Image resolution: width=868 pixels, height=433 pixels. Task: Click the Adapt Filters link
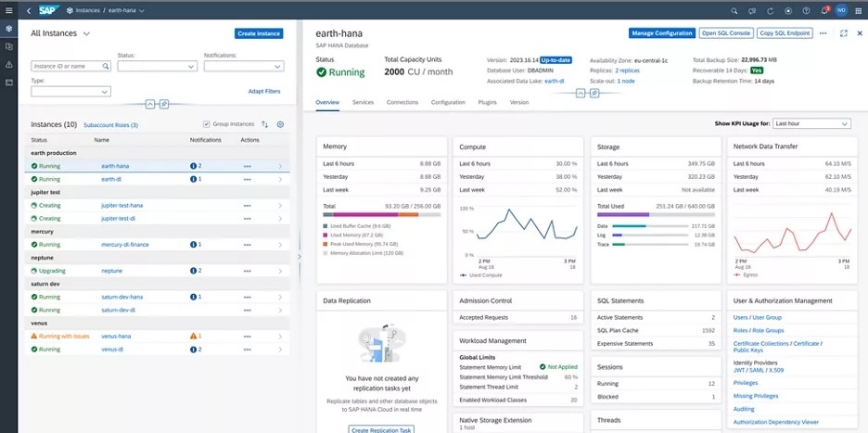264,92
